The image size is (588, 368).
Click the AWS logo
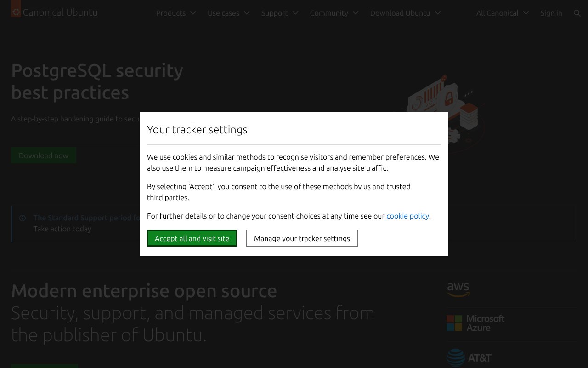tap(458, 289)
